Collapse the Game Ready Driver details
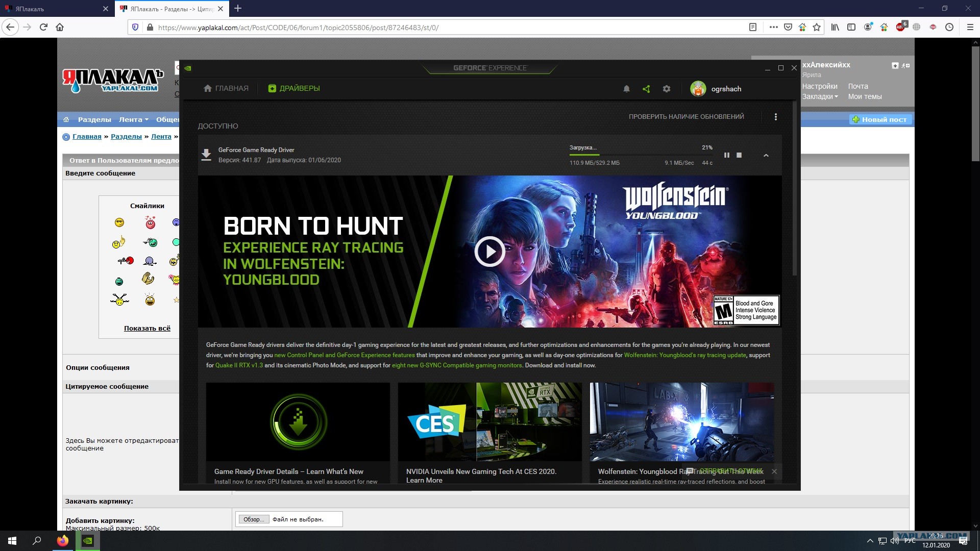The width and height of the screenshot is (980, 551). tap(766, 155)
